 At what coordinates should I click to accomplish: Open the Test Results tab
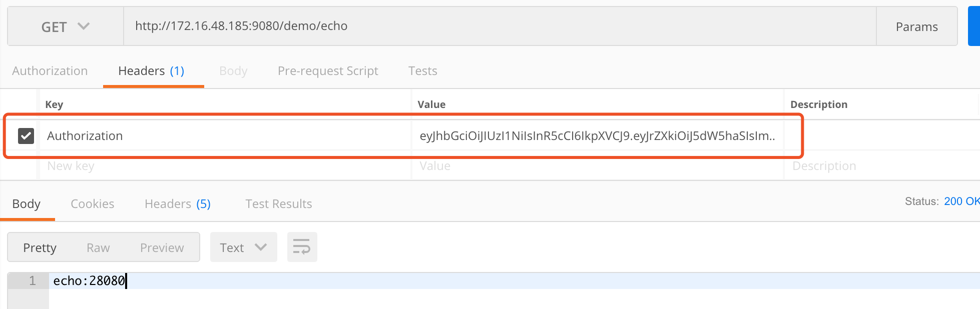pos(279,204)
